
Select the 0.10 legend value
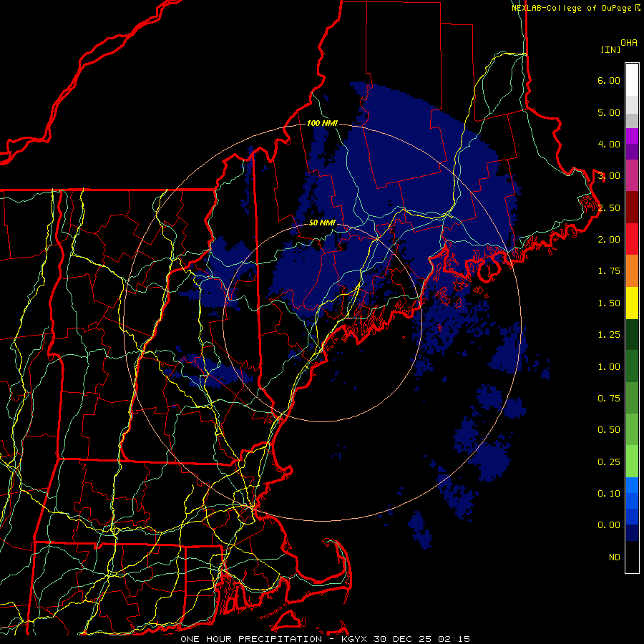click(x=608, y=494)
